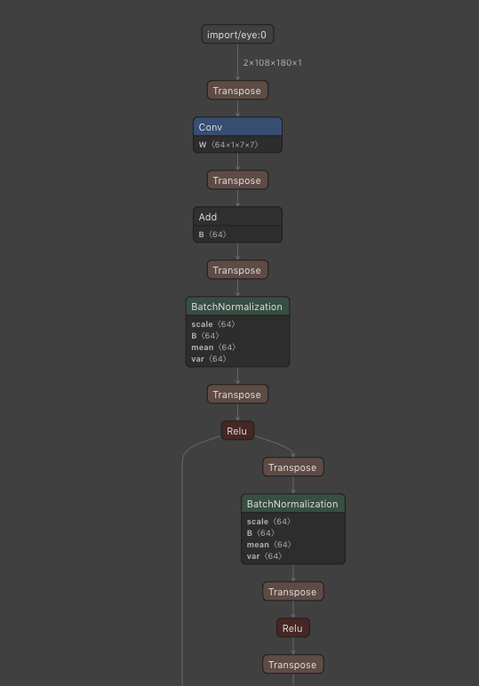Select the last Transpose under the final Relu
Viewport: 479px width, 686px height.
(293, 664)
